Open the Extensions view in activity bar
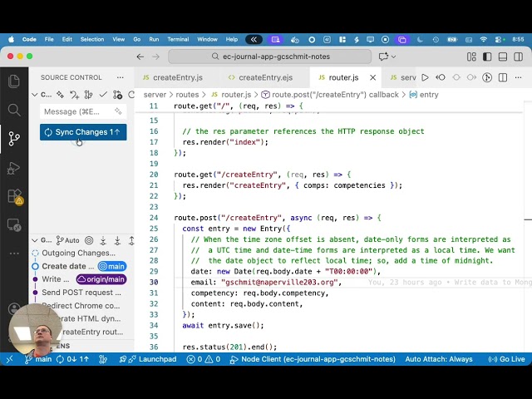Image resolution: width=532 pixels, height=399 pixels. tap(14, 197)
